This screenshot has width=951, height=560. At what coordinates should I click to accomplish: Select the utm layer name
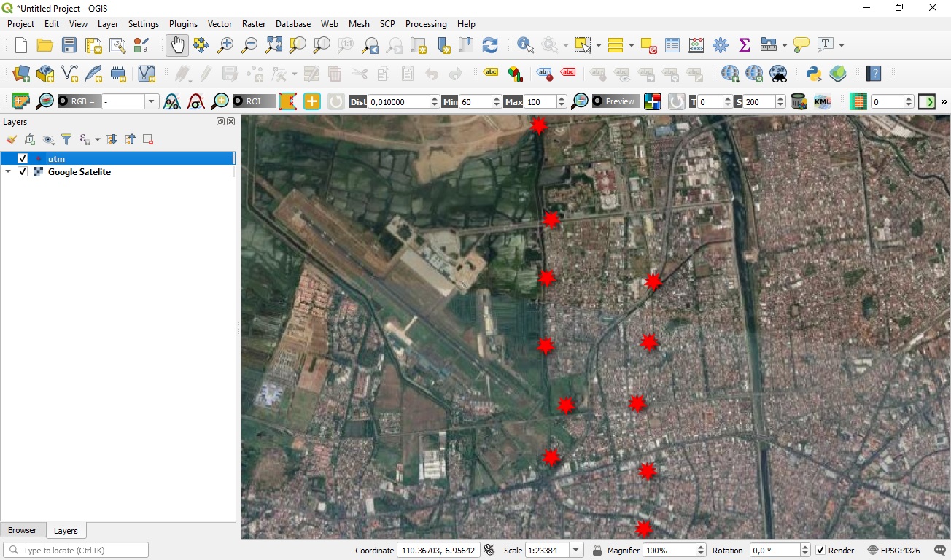pos(56,158)
